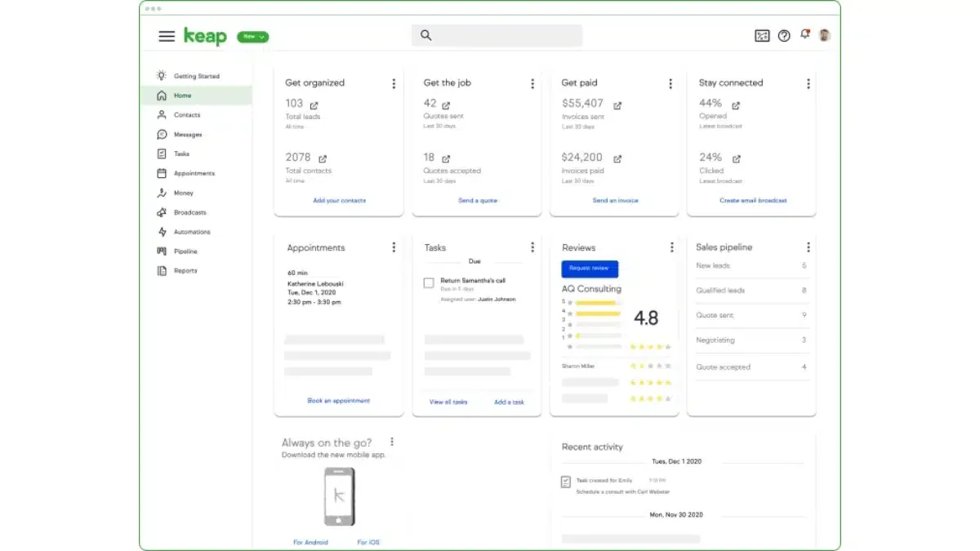
Task: Open external link beside 42 quotes sent
Action: tap(446, 105)
